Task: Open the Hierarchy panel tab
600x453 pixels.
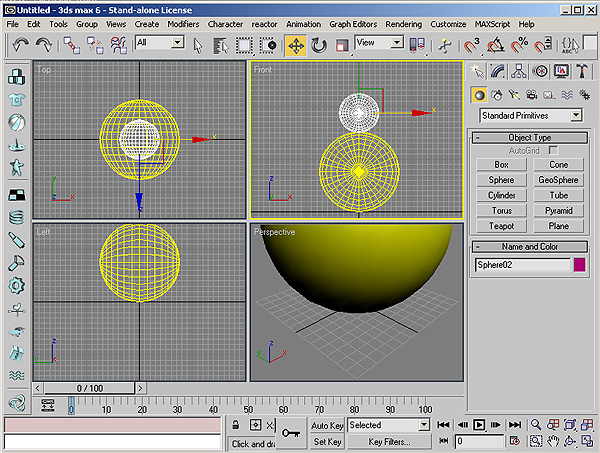Action: coord(520,70)
